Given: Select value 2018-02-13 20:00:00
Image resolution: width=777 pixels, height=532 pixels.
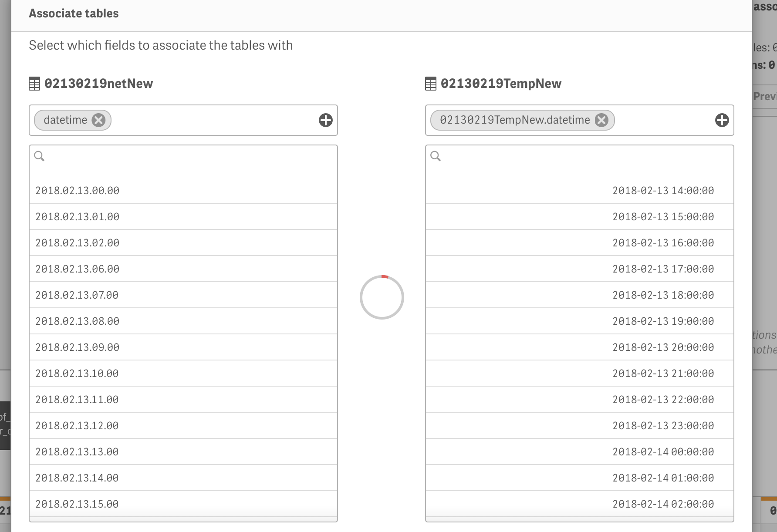Looking at the screenshot, I should [580, 347].
